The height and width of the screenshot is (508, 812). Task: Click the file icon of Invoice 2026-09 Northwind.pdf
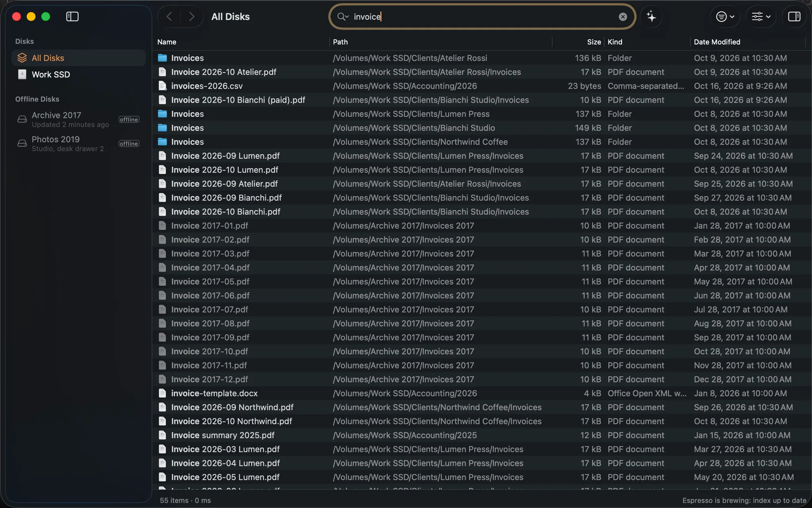tap(162, 407)
